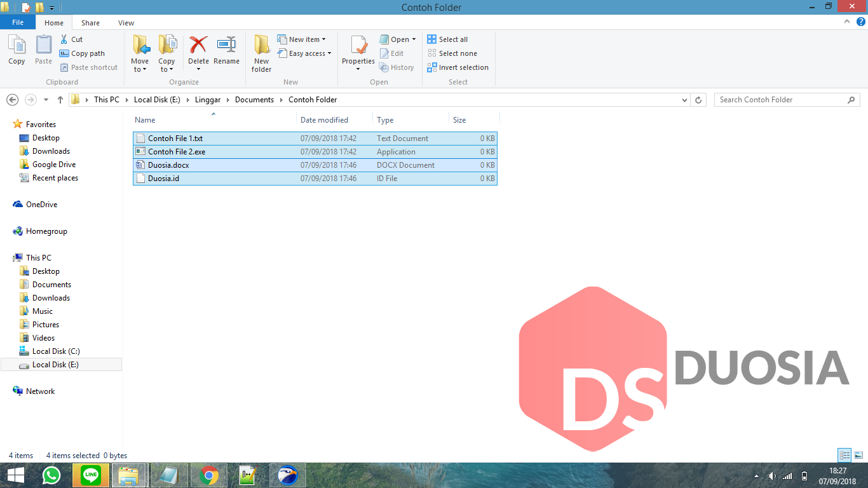Switch to the Home ribbon tab

point(54,23)
